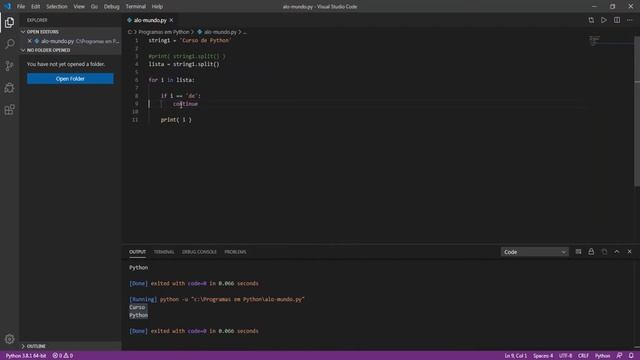The height and width of the screenshot is (360, 640).
Task: Open the output channel Code dropdown
Action: [x=534, y=252]
